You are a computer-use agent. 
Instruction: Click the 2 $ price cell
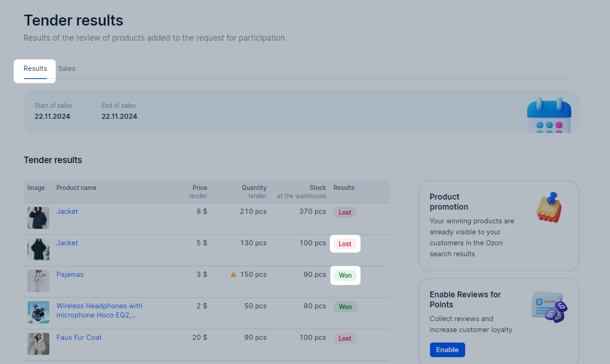(202, 306)
